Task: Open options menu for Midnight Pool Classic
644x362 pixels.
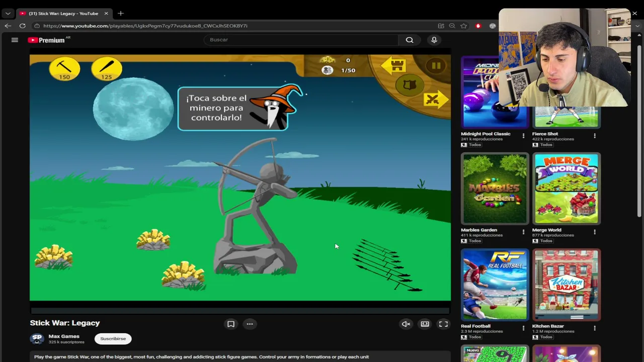Action: 523,136
